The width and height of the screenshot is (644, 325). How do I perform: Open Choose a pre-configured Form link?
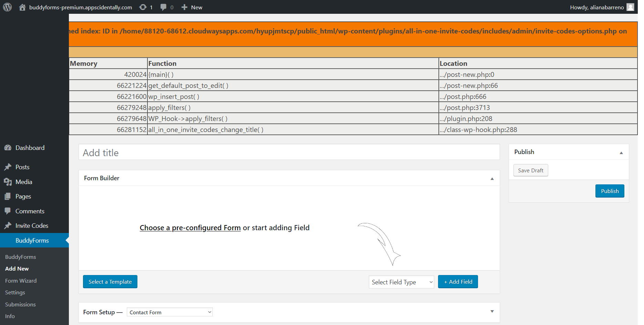(190, 228)
